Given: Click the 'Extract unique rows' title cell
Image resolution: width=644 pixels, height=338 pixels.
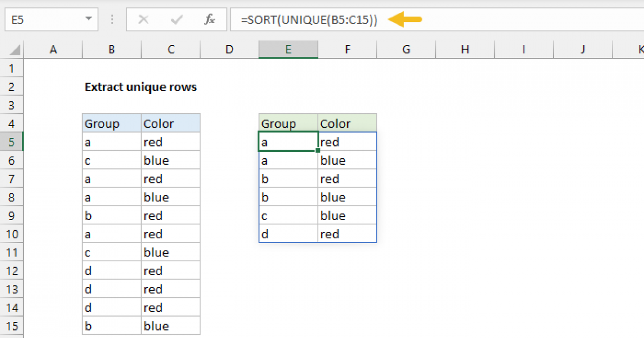Looking at the screenshot, I should pos(141,86).
